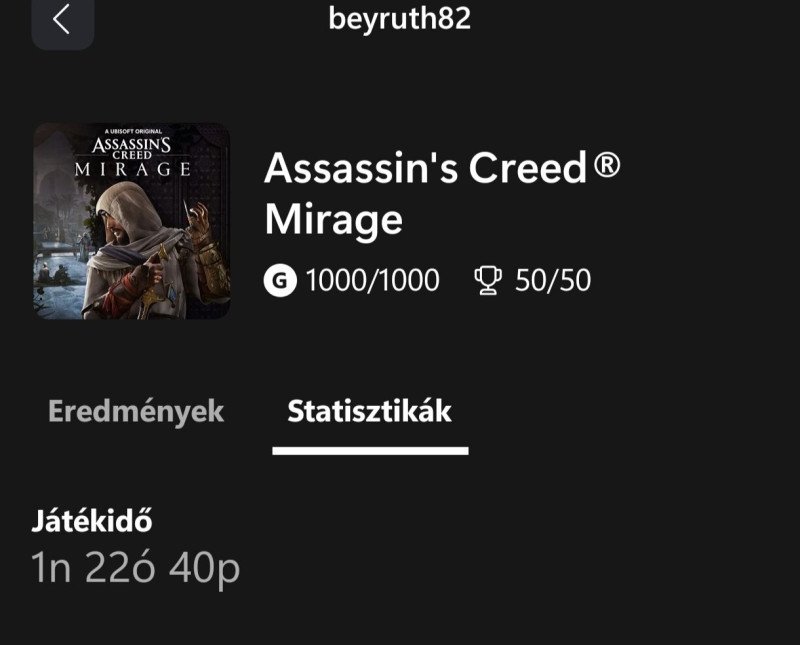The width and height of the screenshot is (800, 645).
Task: Click the achievements trophy icon
Action: pyautogui.click(x=487, y=281)
